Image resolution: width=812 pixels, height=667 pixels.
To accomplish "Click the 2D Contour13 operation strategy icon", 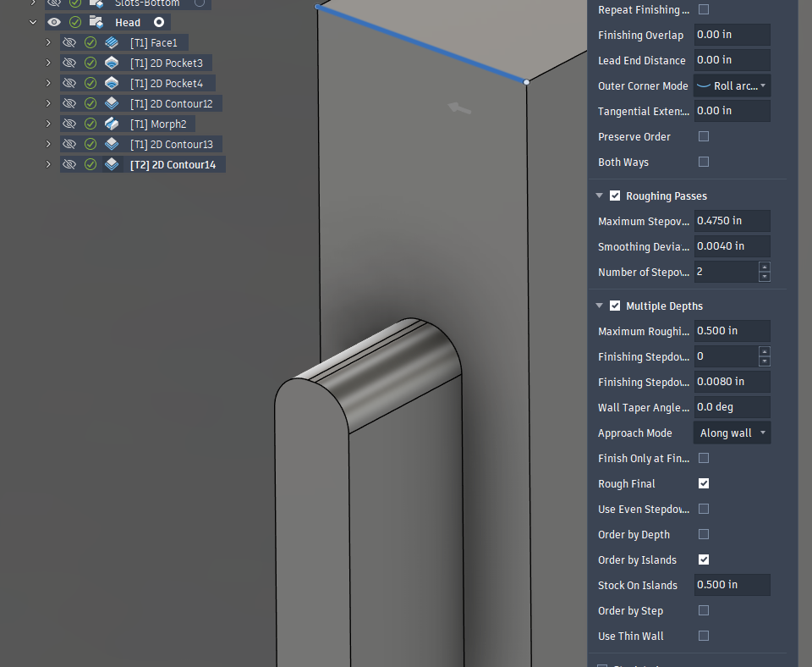I will pyautogui.click(x=112, y=144).
